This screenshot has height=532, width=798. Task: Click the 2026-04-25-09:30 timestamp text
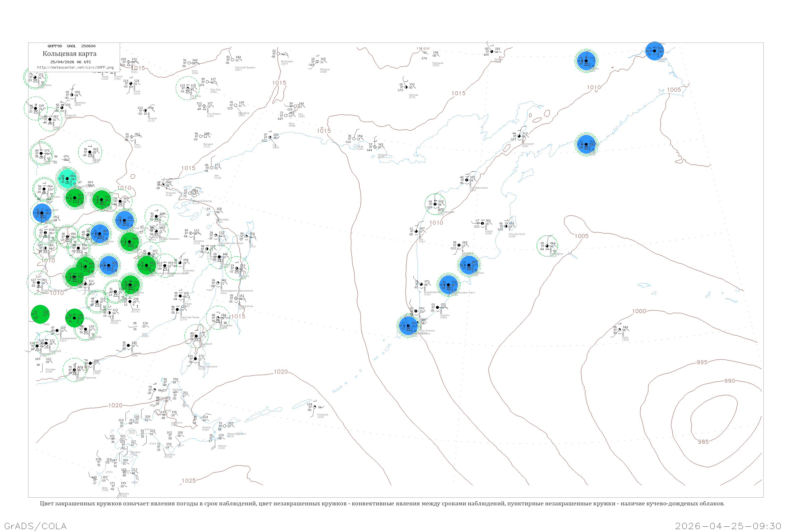click(x=728, y=526)
